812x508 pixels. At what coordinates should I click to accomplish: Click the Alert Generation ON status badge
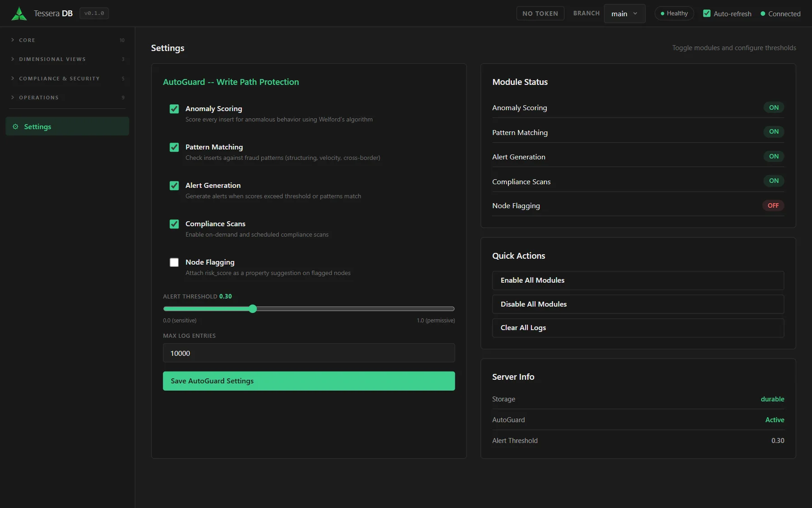coord(774,156)
